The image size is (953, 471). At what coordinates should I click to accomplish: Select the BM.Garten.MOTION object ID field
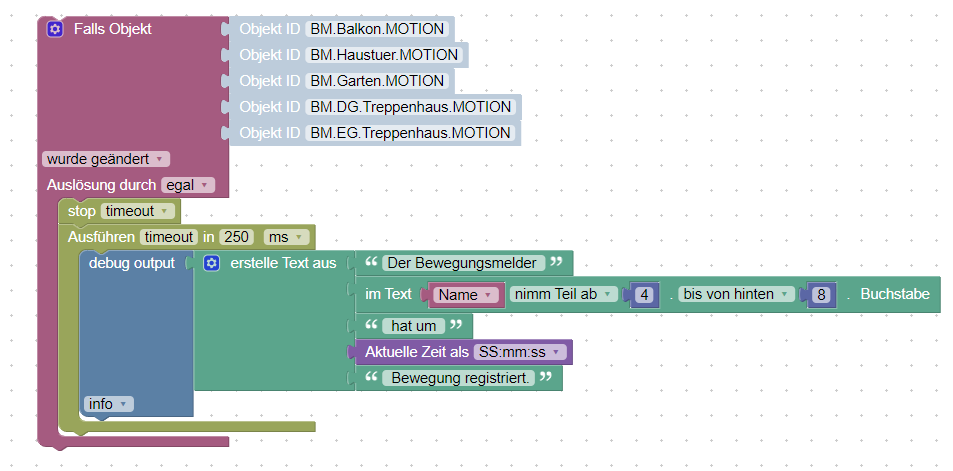pos(377,81)
